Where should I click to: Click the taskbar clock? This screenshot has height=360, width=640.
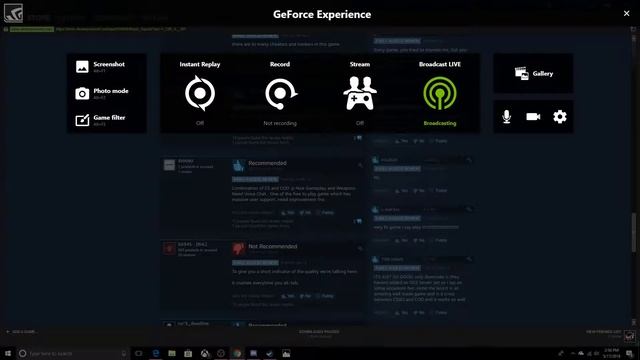coord(611,353)
